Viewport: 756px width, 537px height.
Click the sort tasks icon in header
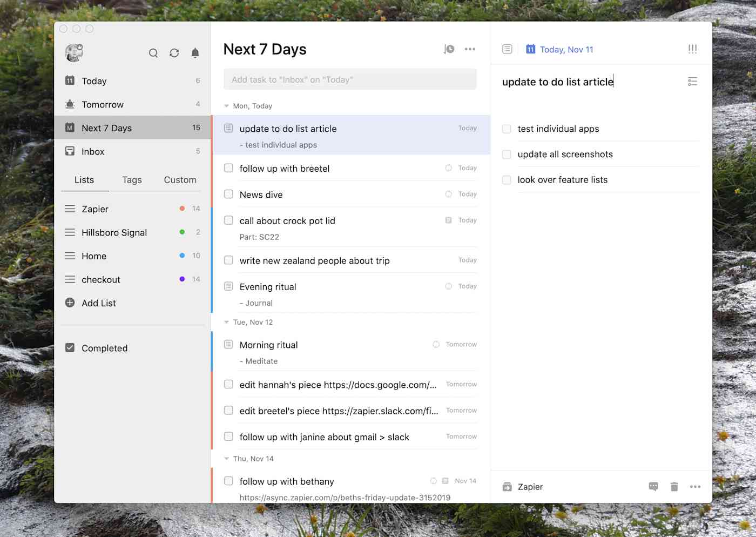click(x=449, y=49)
